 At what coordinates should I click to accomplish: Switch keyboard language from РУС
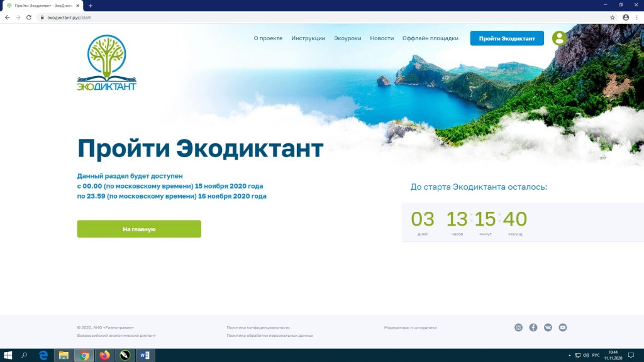coord(596,356)
